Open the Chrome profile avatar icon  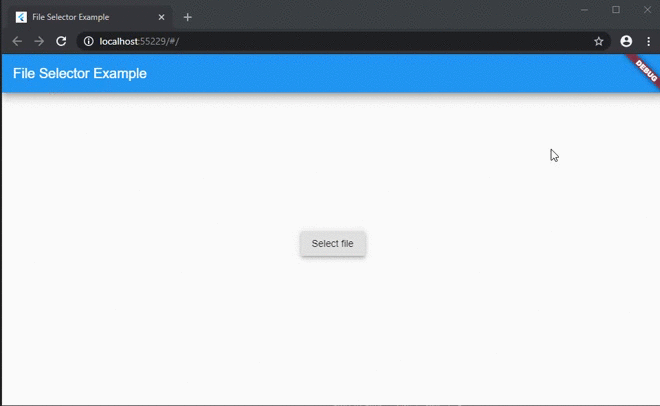tap(626, 41)
